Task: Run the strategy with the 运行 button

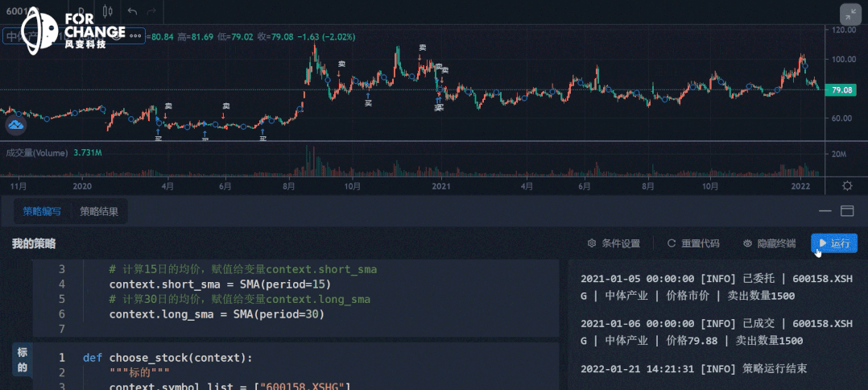Action: (x=834, y=243)
